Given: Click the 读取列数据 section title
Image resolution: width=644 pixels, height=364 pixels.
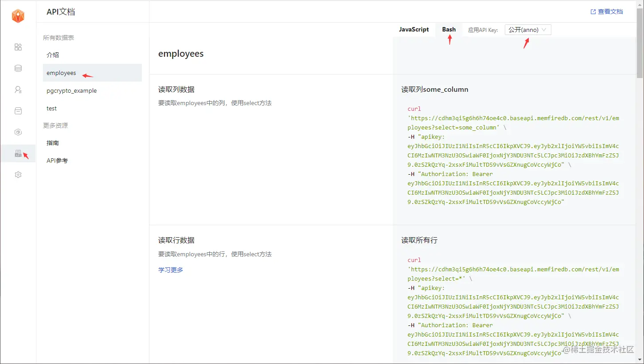Looking at the screenshot, I should coord(176,89).
